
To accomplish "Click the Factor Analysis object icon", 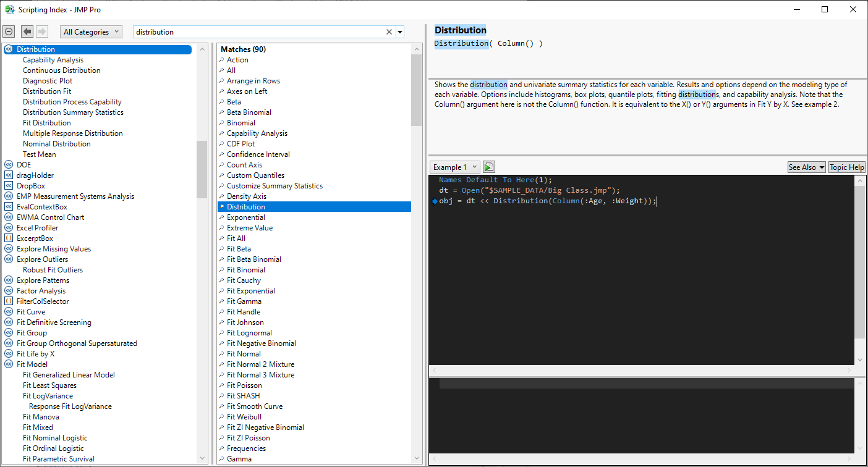I will click(x=9, y=291).
